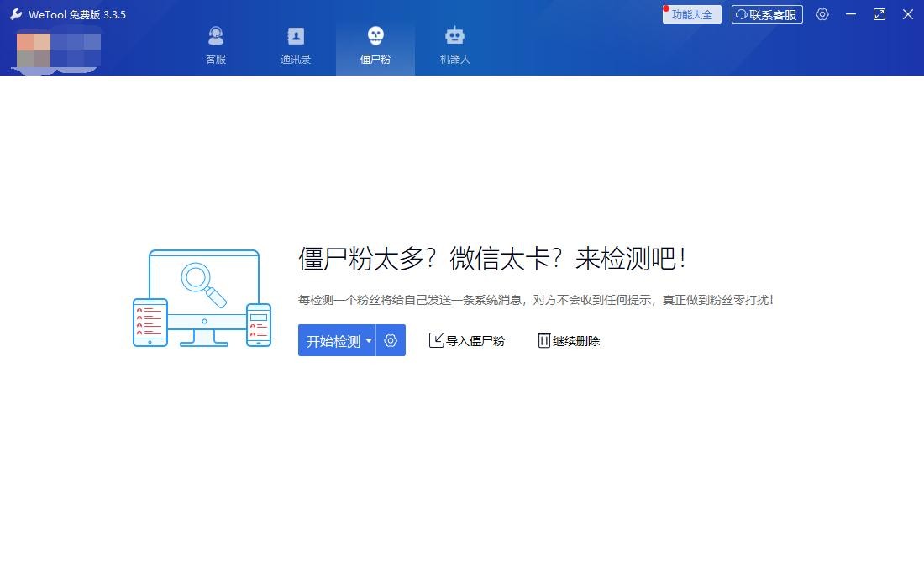
Task: Open the 客服 customer service tab
Action: coord(216,45)
